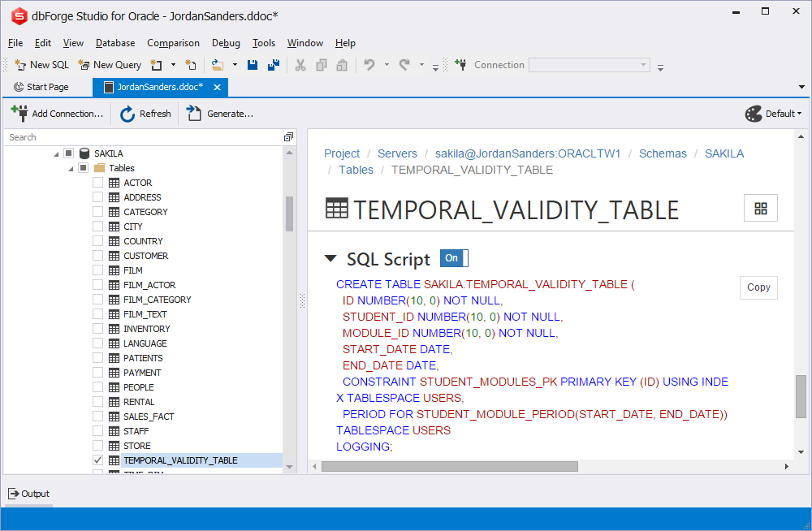Open the Default theme dropdown arrow
Image resolution: width=812 pixels, height=531 pixels.
tap(800, 114)
